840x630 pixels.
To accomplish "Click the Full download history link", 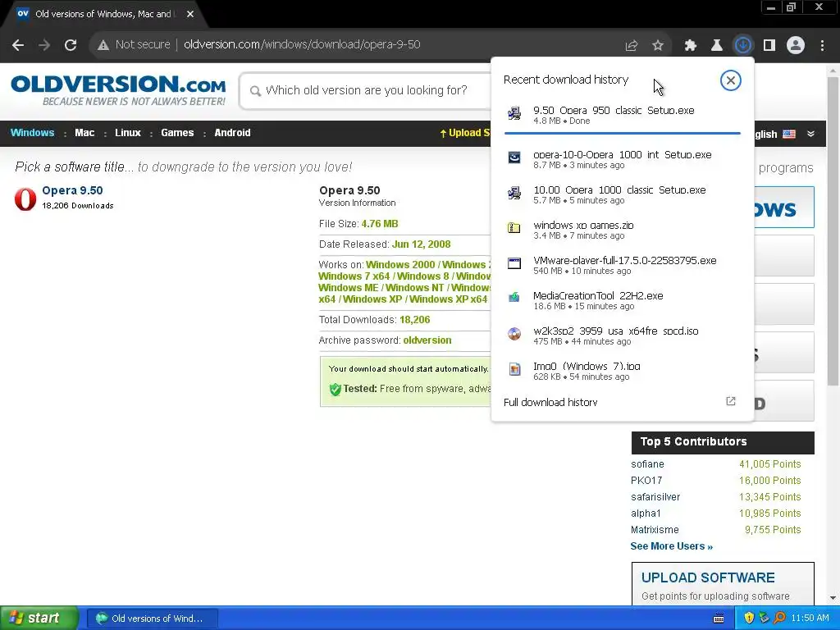I will click(550, 402).
